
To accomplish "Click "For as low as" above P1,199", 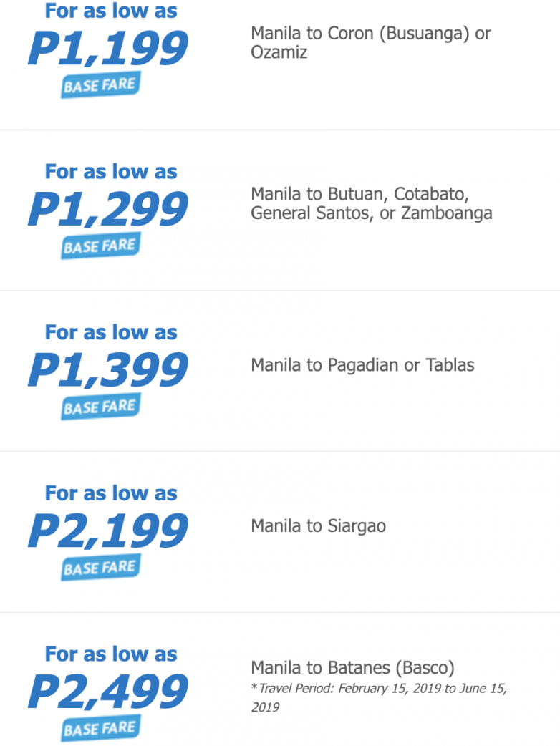I will [x=111, y=11].
